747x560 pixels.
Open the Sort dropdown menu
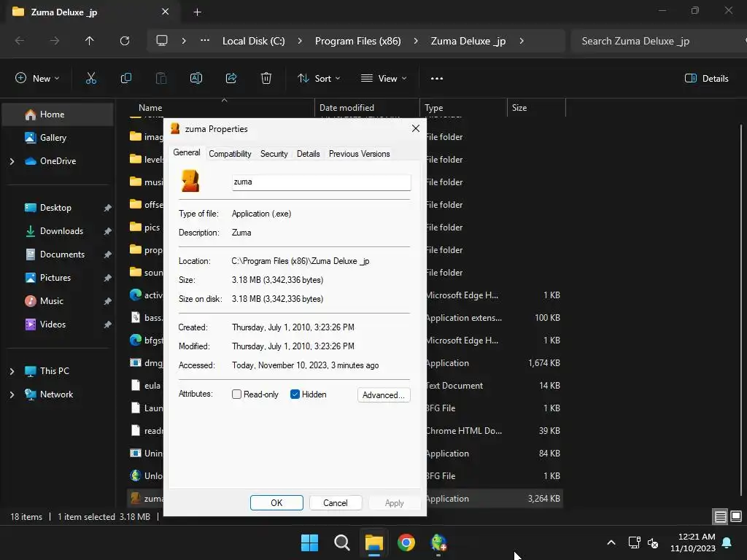pyautogui.click(x=320, y=79)
